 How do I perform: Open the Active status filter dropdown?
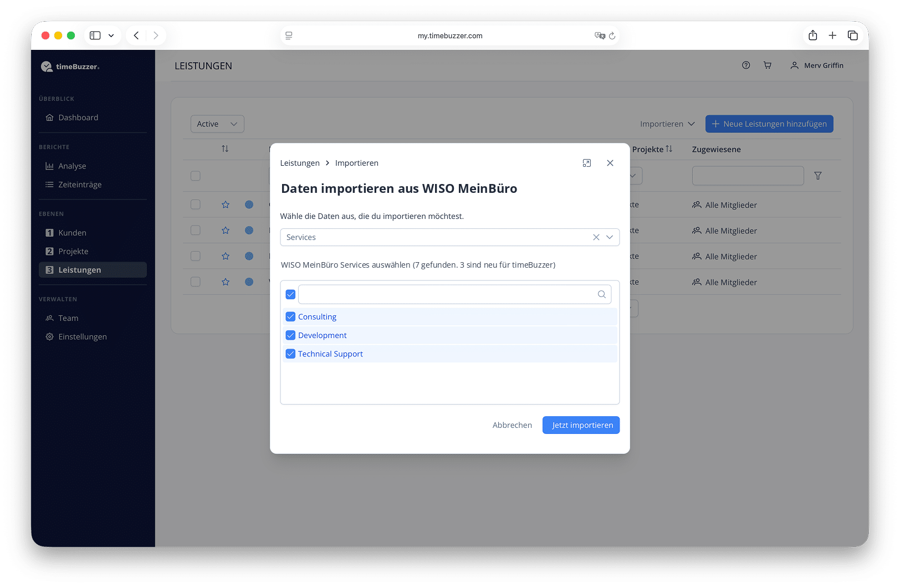coord(217,124)
